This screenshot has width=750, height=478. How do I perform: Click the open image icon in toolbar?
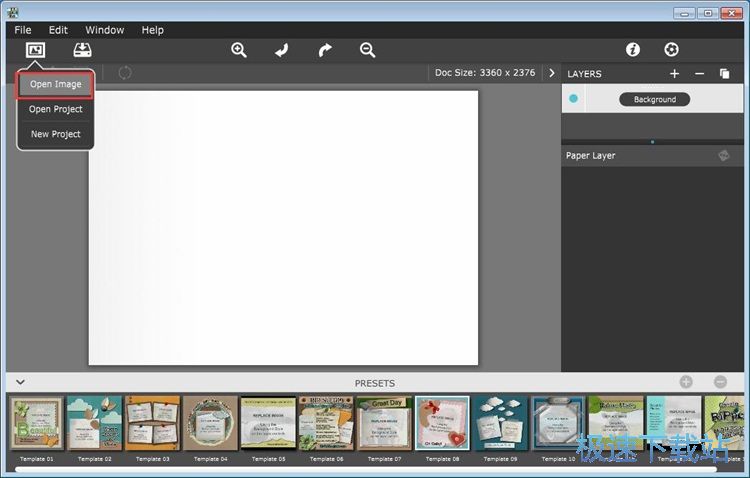(36, 50)
